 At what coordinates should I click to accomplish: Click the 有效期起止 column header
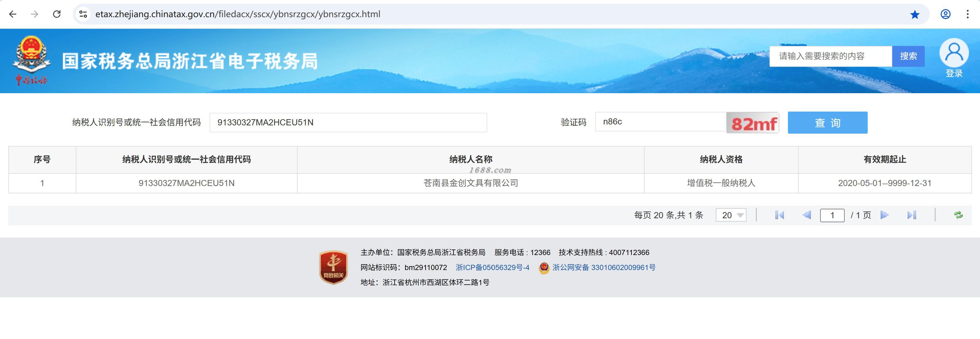click(x=885, y=160)
